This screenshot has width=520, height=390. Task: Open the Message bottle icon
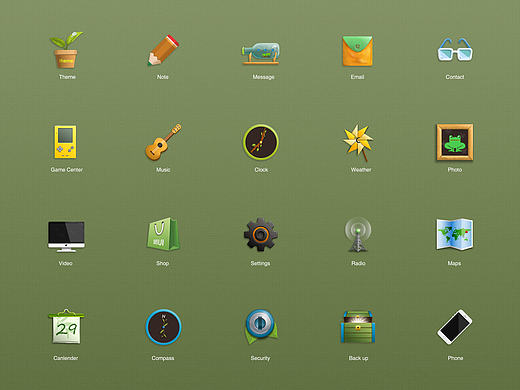coord(261,53)
